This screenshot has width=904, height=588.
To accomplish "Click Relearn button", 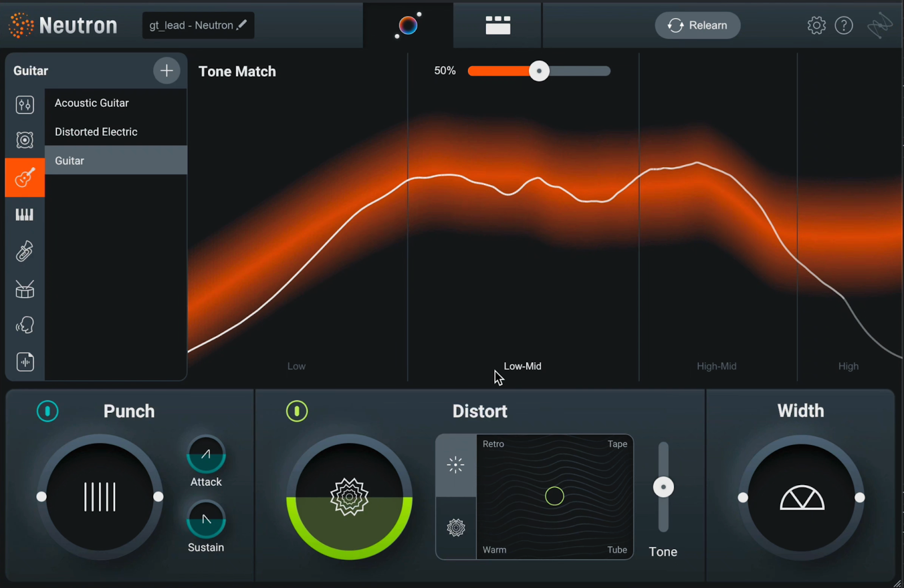I will coord(698,25).
